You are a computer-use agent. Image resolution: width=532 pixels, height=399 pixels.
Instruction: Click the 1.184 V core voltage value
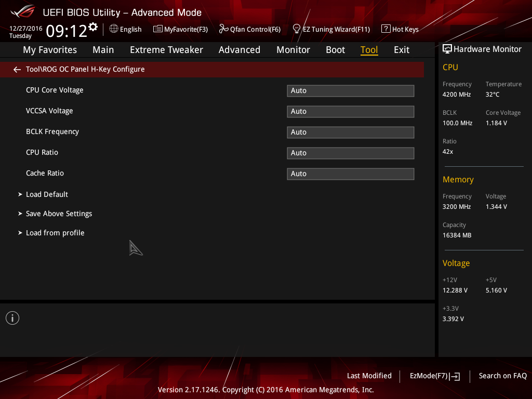(x=496, y=123)
